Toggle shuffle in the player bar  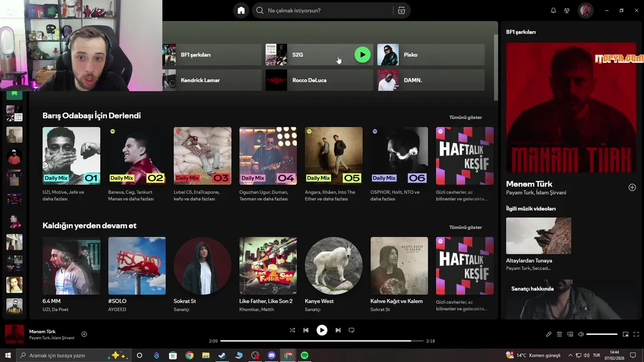tap(292, 330)
